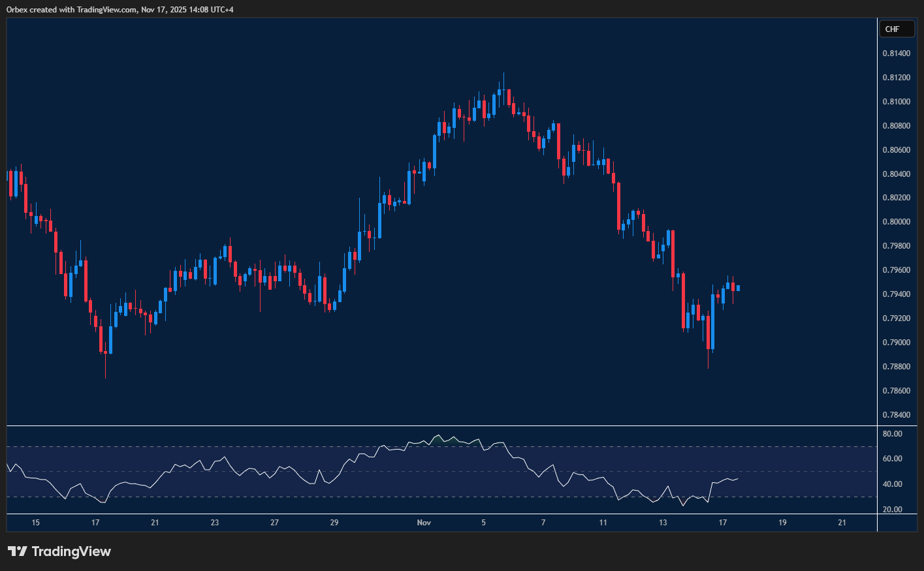This screenshot has height=571, width=924.
Task: Grab the divider between price and RSI panes
Action: click(x=441, y=426)
